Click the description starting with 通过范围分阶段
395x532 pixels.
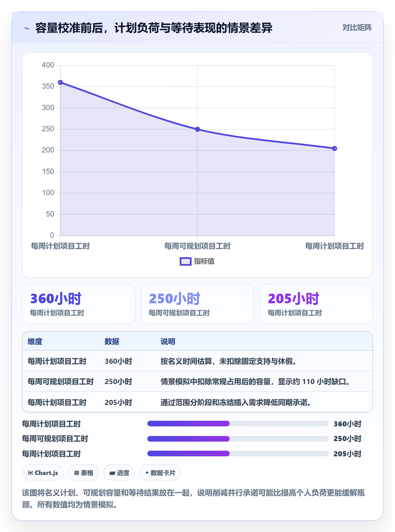(x=236, y=403)
